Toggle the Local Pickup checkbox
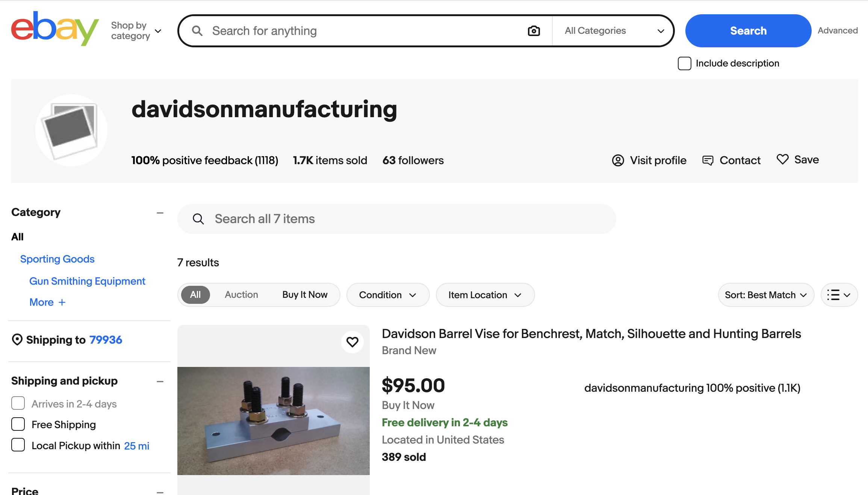 coord(18,445)
